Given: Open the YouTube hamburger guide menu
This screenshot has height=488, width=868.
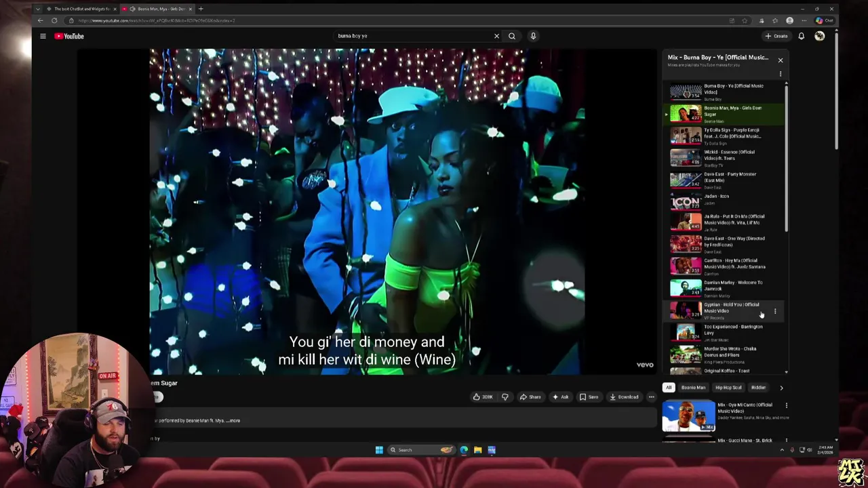Looking at the screenshot, I should pyautogui.click(x=43, y=36).
